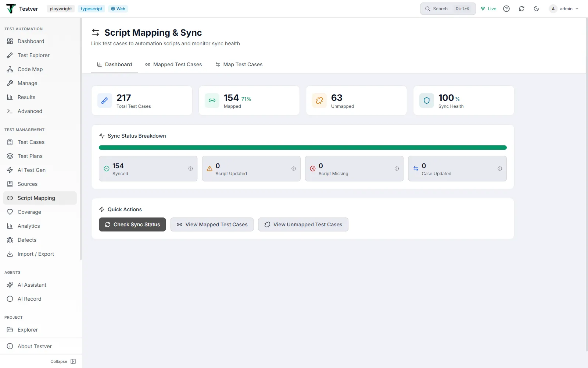Click the Sync Health shield icon

coord(427,100)
